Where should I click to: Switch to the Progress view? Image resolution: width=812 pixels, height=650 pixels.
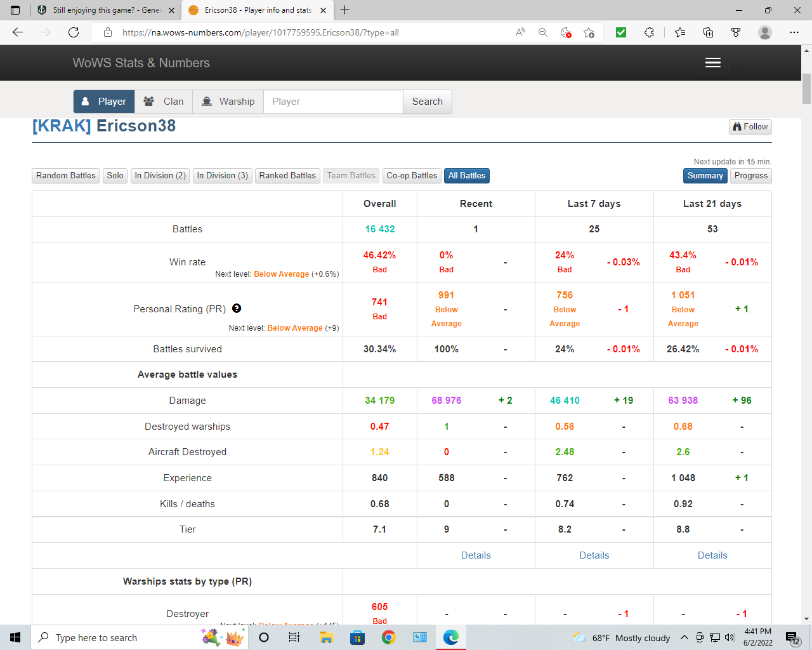coord(750,176)
